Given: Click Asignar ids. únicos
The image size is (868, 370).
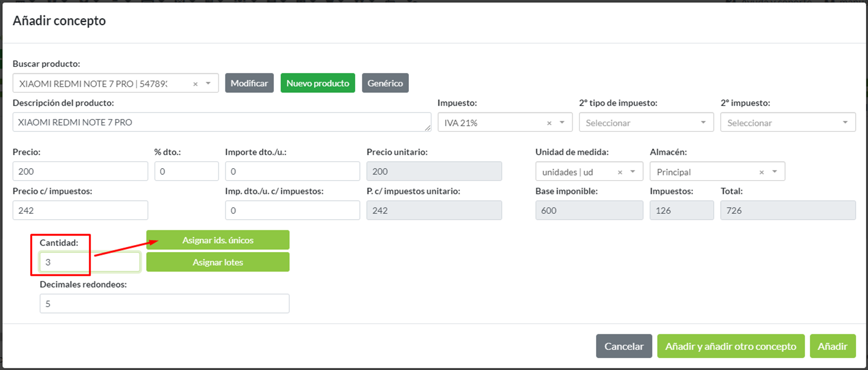Looking at the screenshot, I should click(x=218, y=240).
